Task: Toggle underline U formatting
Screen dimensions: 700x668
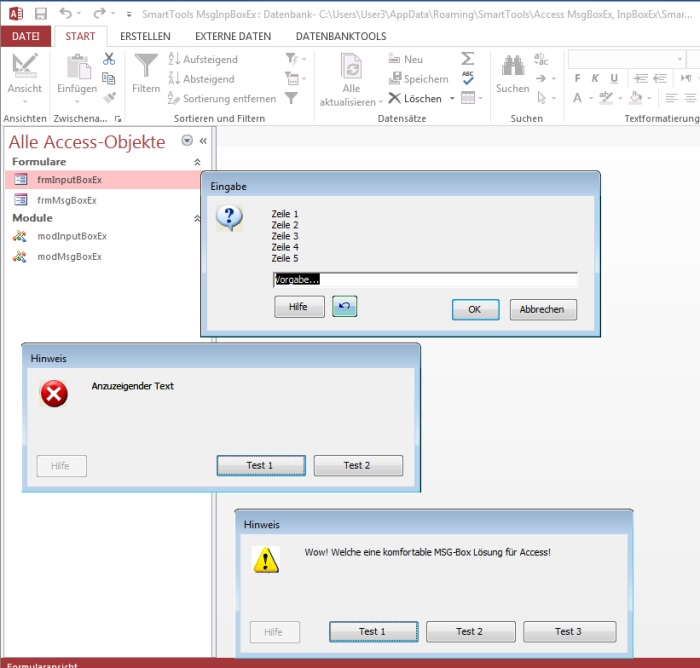Action: point(614,79)
